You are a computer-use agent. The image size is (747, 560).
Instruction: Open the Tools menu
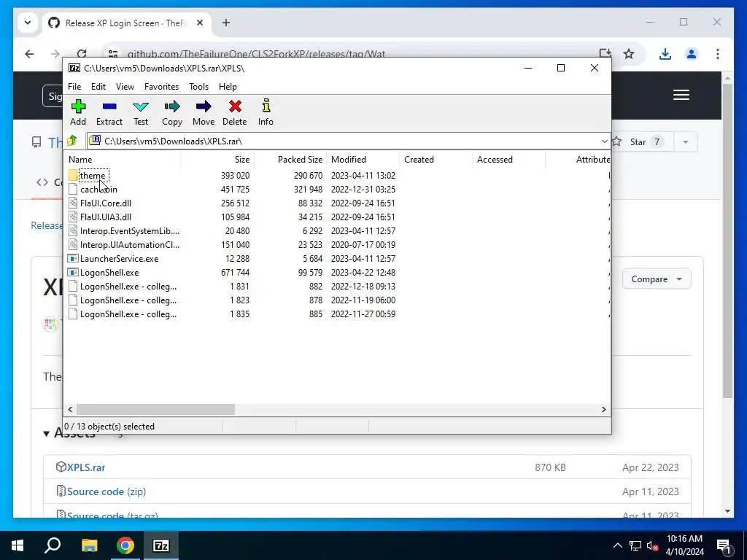pyautogui.click(x=198, y=87)
